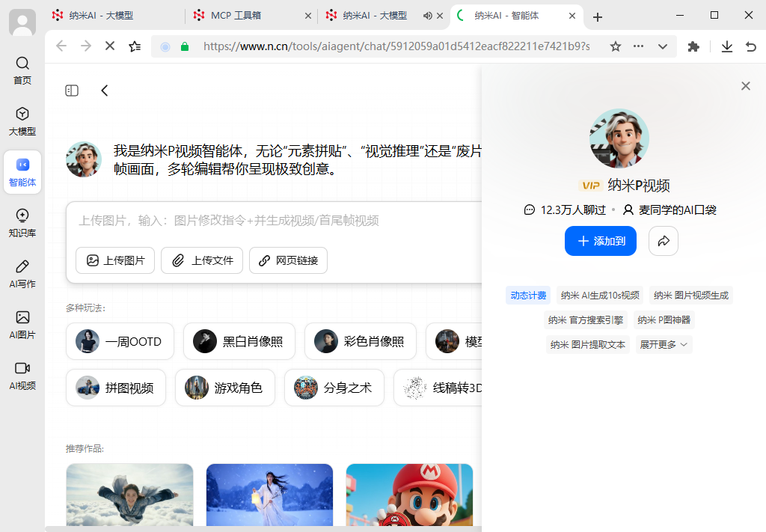
Task: Go back with the chevron arrow in chat header
Action: pos(105,91)
